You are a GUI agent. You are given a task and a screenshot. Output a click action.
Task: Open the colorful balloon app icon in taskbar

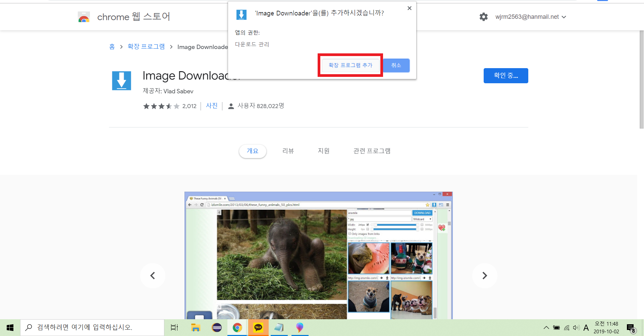point(300,328)
